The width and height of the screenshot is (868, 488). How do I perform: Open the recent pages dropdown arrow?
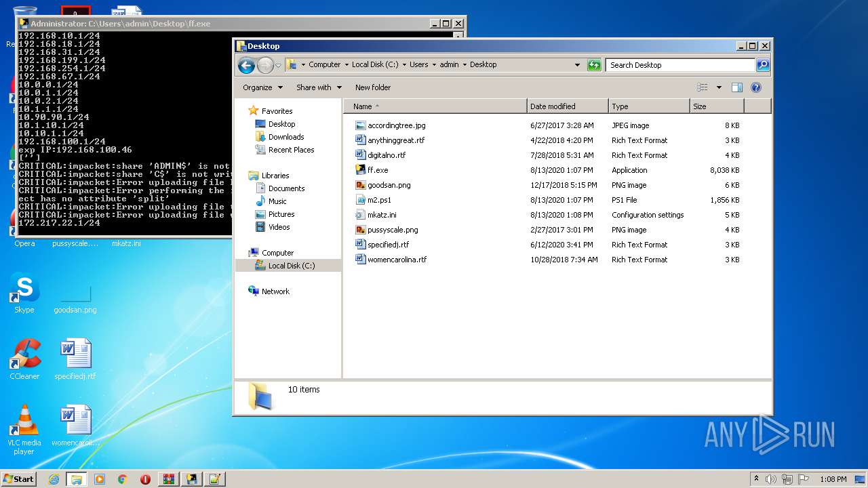click(278, 66)
